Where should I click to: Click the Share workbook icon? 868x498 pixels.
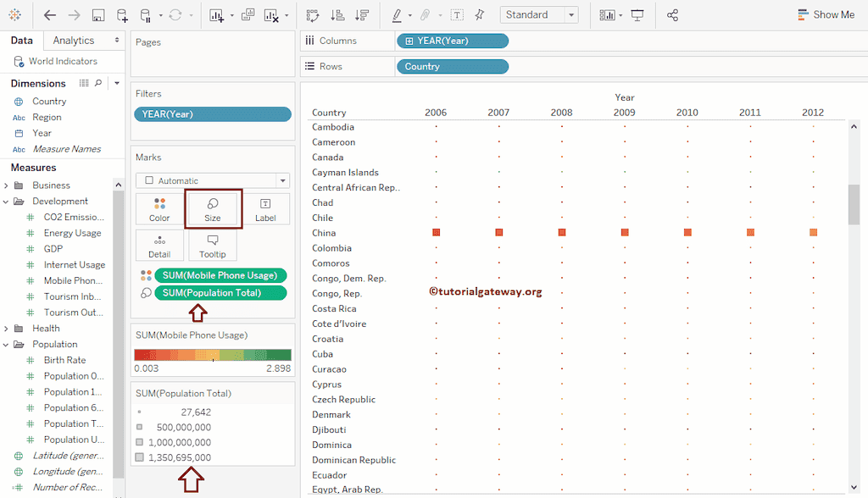point(673,15)
